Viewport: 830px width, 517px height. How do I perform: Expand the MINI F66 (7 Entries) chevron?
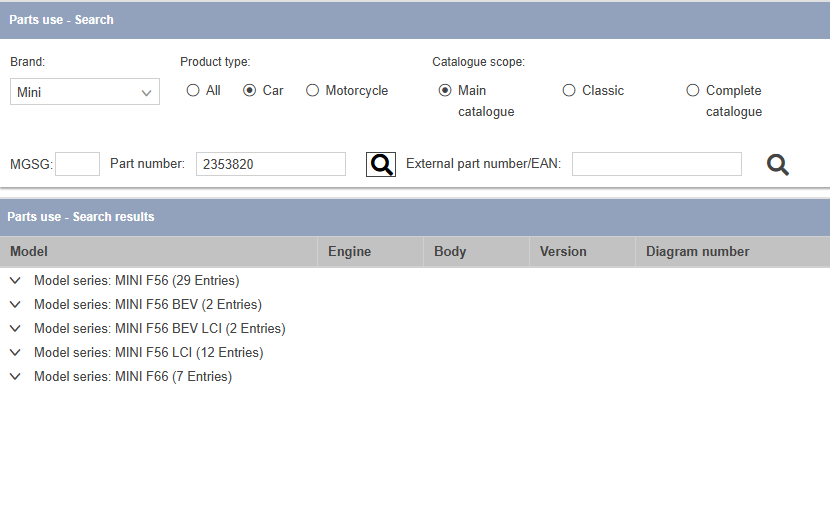15,376
